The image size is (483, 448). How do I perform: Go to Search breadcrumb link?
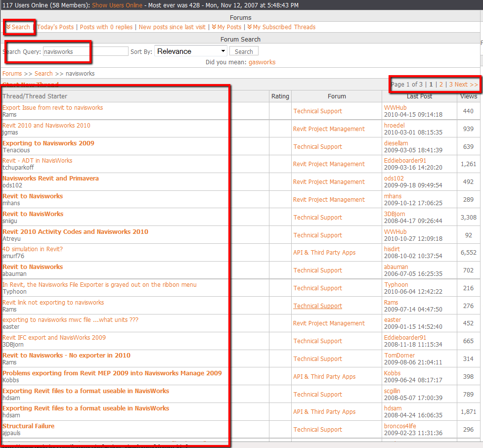(44, 74)
